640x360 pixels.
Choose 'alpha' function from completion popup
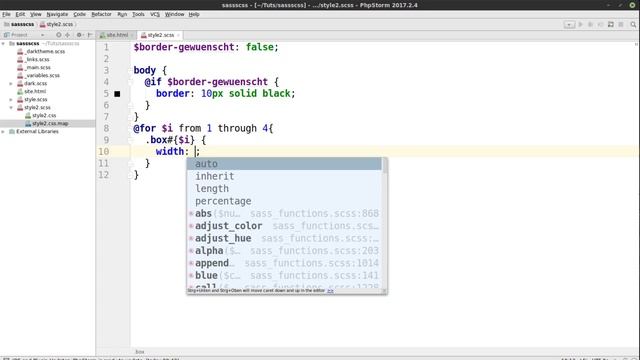(x=284, y=251)
